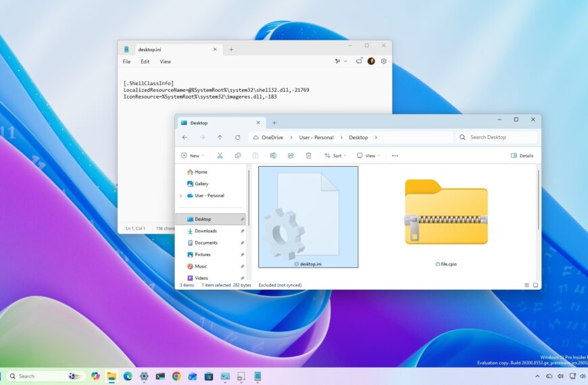Screen dimensions: 588x385
Task: Add a new tab in File Explorer
Action: coord(274,123)
